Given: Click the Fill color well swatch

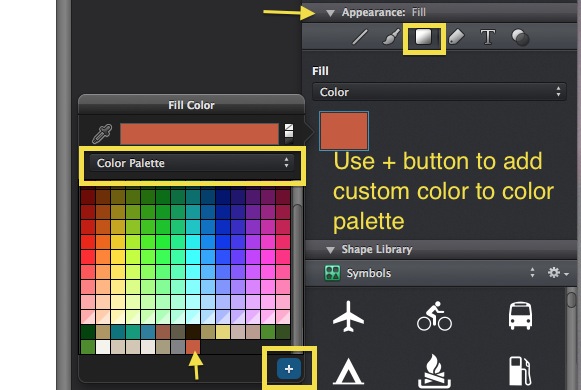Looking at the screenshot, I should [344, 131].
